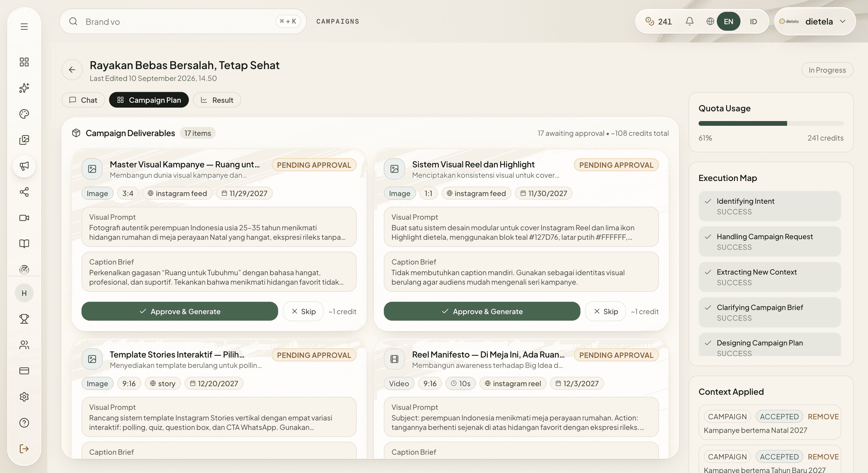Open the video camera icon in the sidebar
The height and width of the screenshot is (473, 868).
click(x=24, y=218)
